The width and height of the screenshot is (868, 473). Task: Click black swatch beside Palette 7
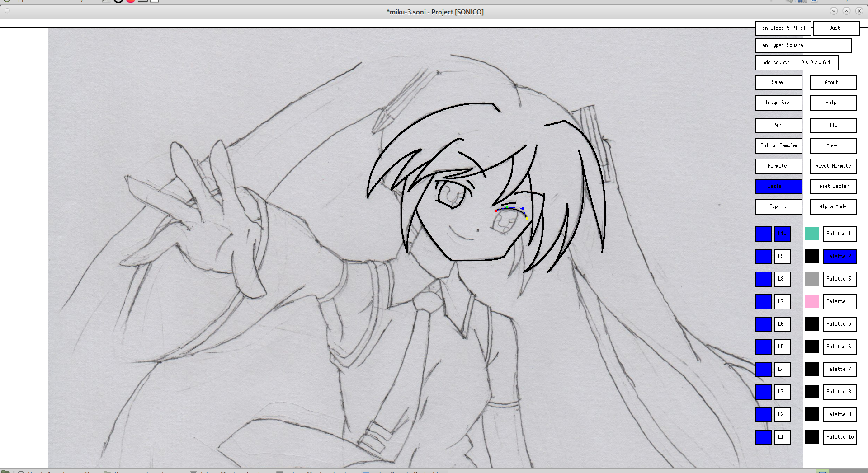click(x=812, y=369)
